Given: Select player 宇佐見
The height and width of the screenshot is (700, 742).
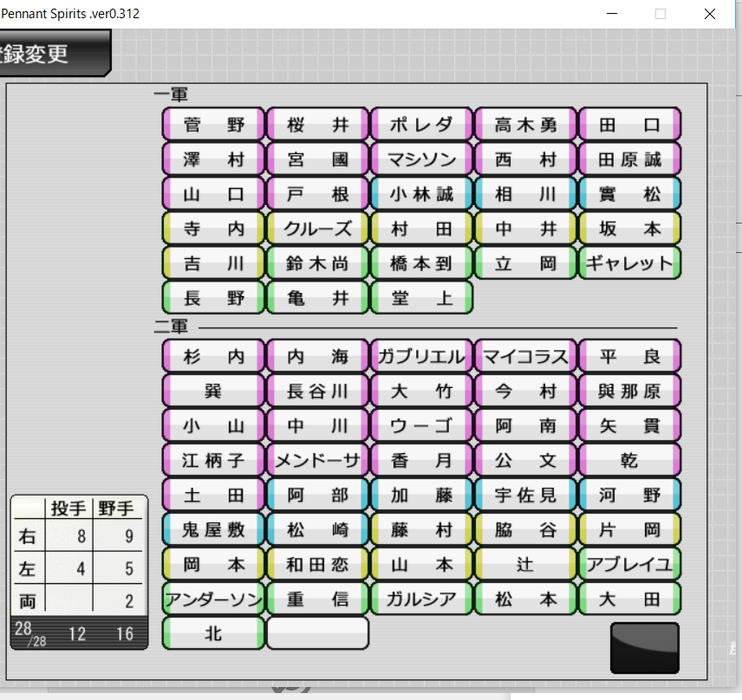Looking at the screenshot, I should pos(526,496).
